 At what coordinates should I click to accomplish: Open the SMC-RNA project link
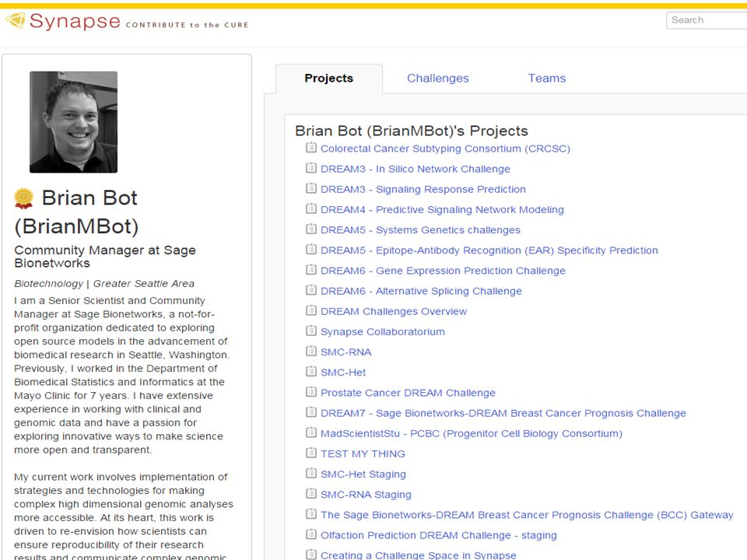coord(345,352)
